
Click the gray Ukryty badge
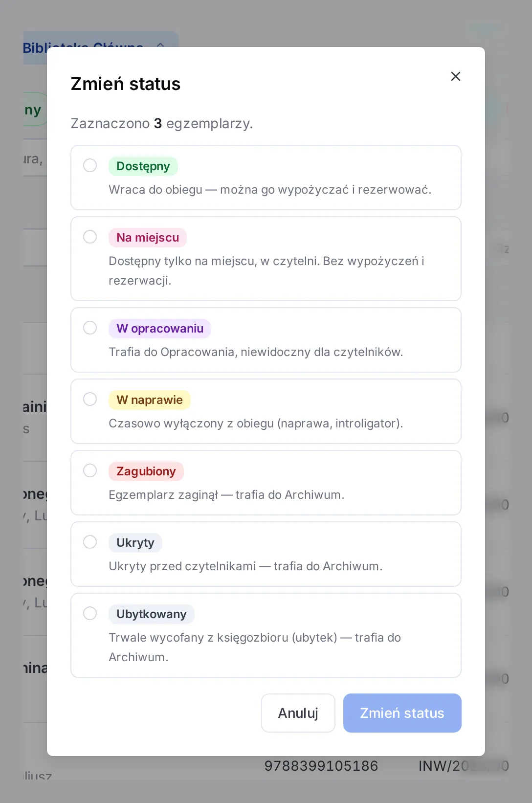pyautogui.click(x=135, y=543)
